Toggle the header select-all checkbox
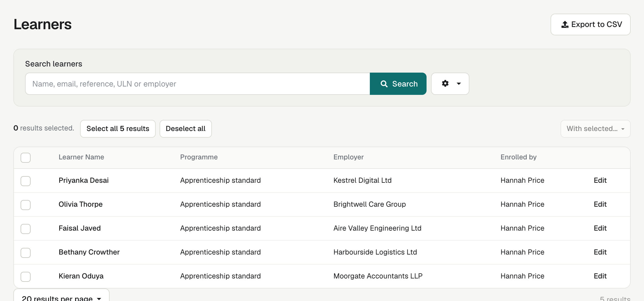 (x=26, y=157)
